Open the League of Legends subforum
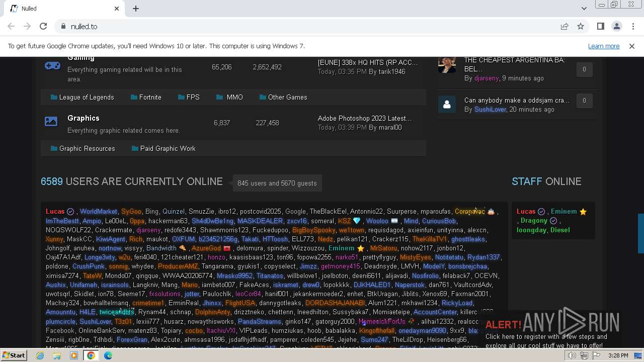 coord(87,97)
